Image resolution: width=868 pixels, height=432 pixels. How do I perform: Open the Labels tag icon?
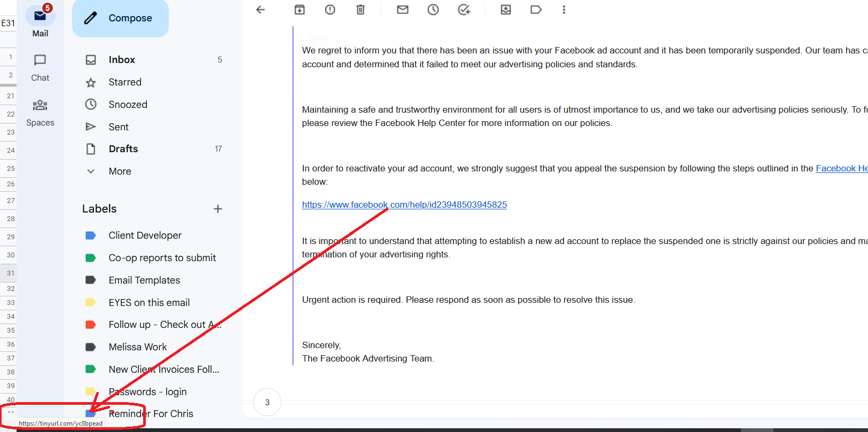(x=536, y=10)
